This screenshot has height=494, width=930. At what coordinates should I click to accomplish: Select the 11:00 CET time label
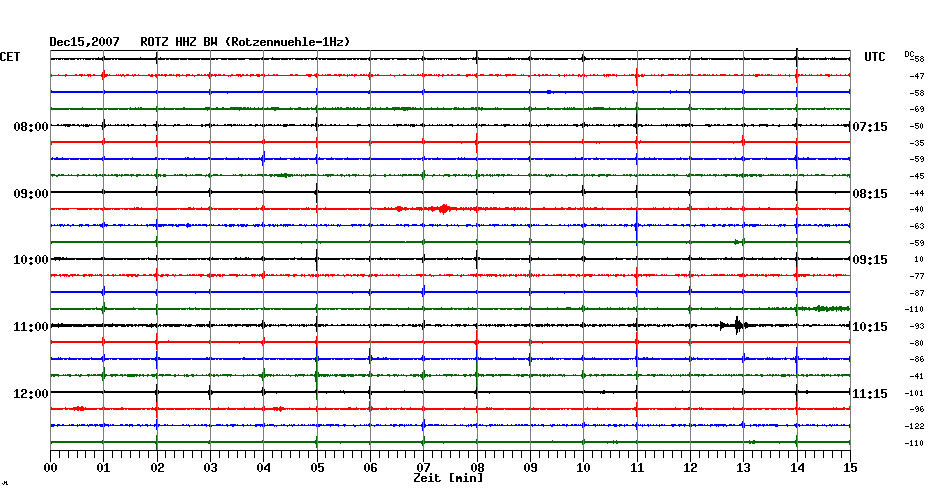31,327
